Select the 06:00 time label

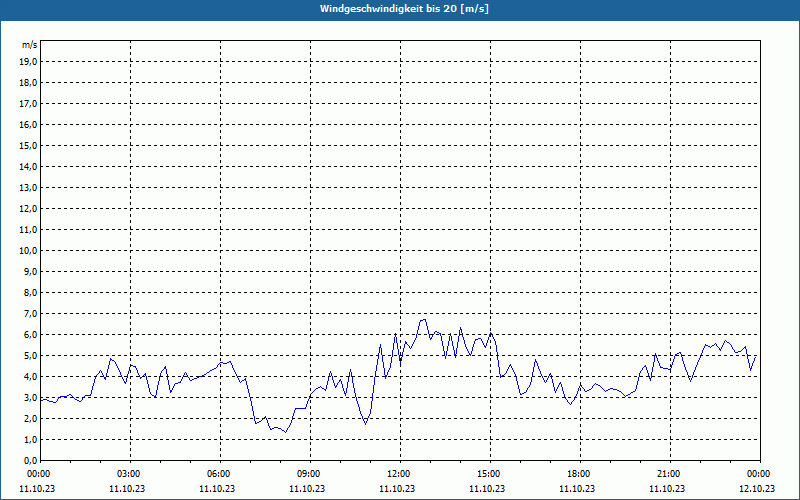click(219, 474)
